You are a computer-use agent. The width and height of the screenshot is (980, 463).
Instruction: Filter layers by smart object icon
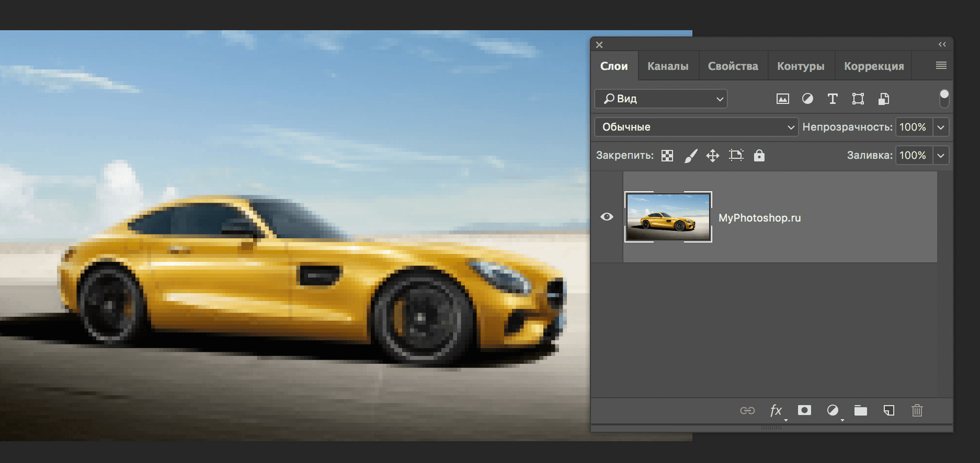[x=883, y=99]
